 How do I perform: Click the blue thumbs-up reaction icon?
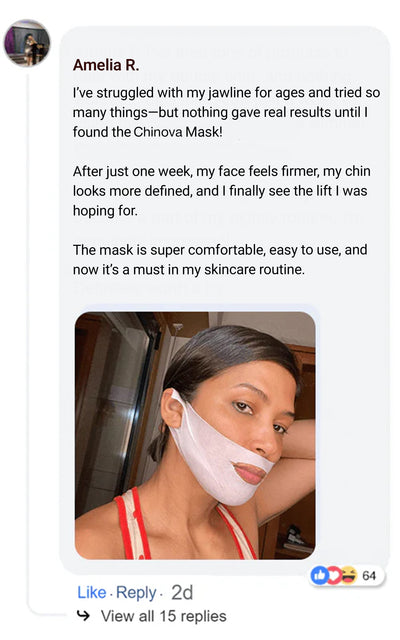pyautogui.click(x=319, y=576)
